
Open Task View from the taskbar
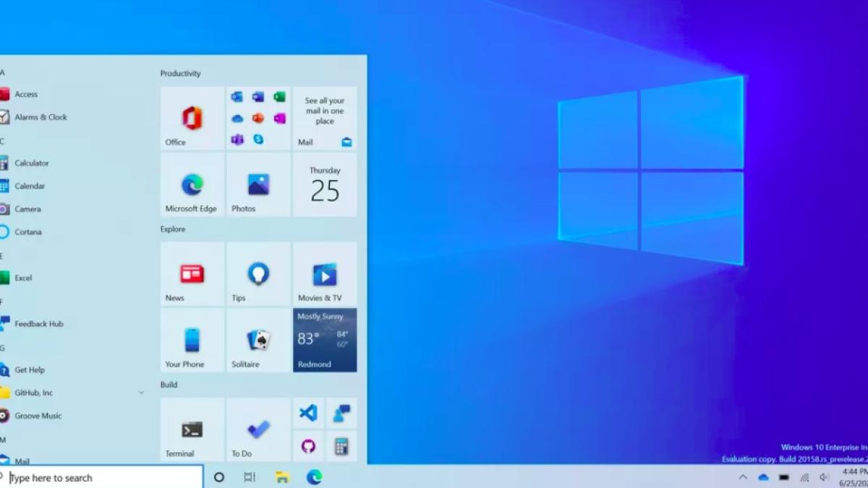[x=249, y=477]
